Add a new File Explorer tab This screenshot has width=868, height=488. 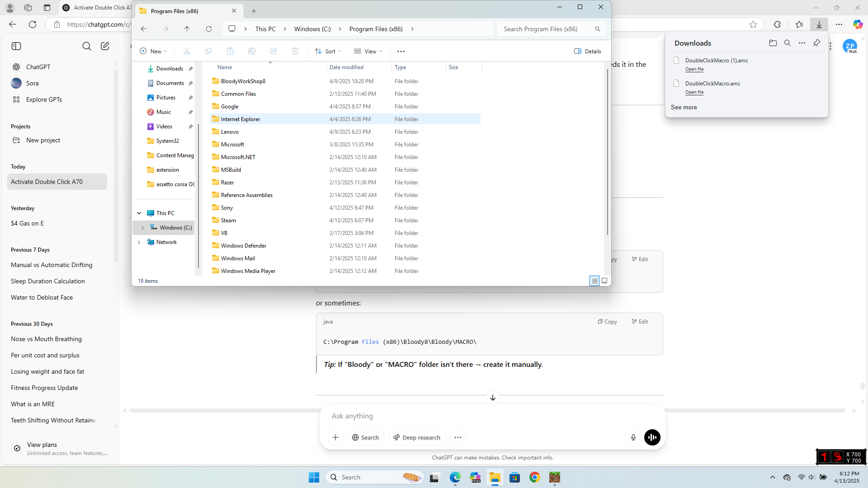click(x=254, y=11)
